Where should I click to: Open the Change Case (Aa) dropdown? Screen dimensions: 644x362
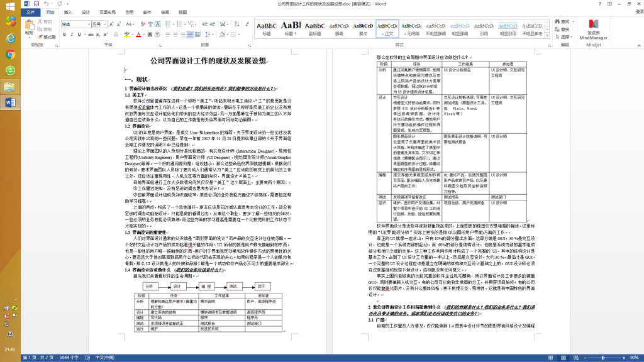(130, 25)
